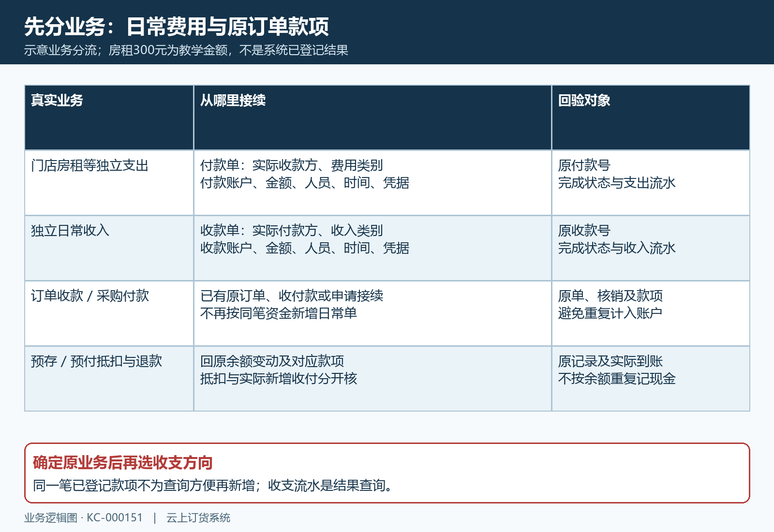The width and height of the screenshot is (774, 532).
Task: Click 已有原订单、收付款或申请接续 text
Action: 292,296
